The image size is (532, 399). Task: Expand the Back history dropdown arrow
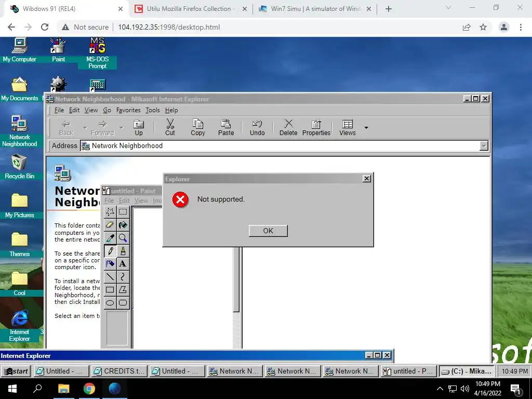click(x=85, y=128)
